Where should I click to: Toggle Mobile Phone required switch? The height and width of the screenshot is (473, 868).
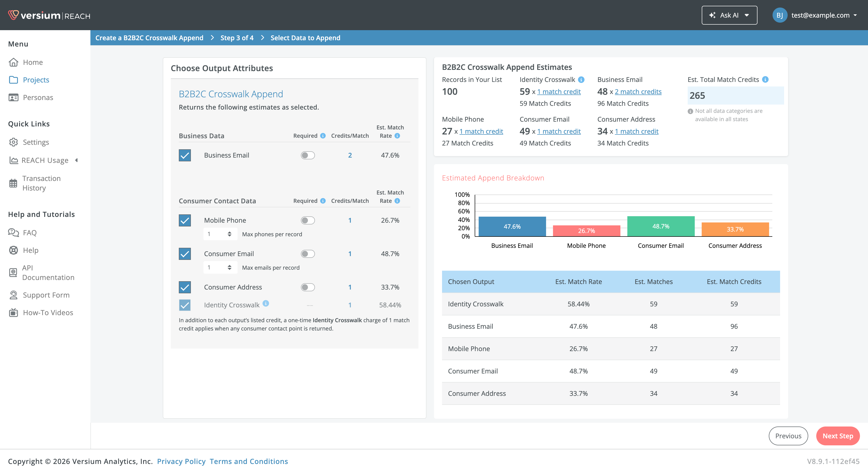[308, 220]
